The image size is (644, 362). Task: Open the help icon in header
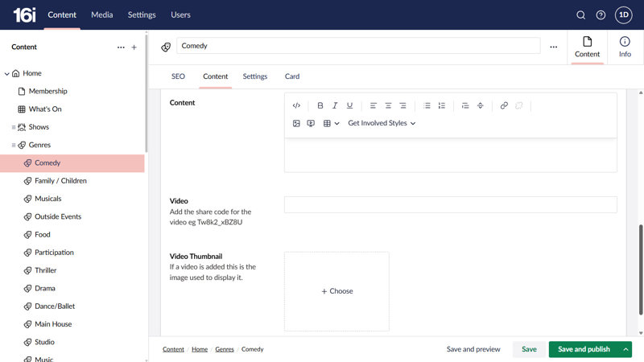coord(601,15)
